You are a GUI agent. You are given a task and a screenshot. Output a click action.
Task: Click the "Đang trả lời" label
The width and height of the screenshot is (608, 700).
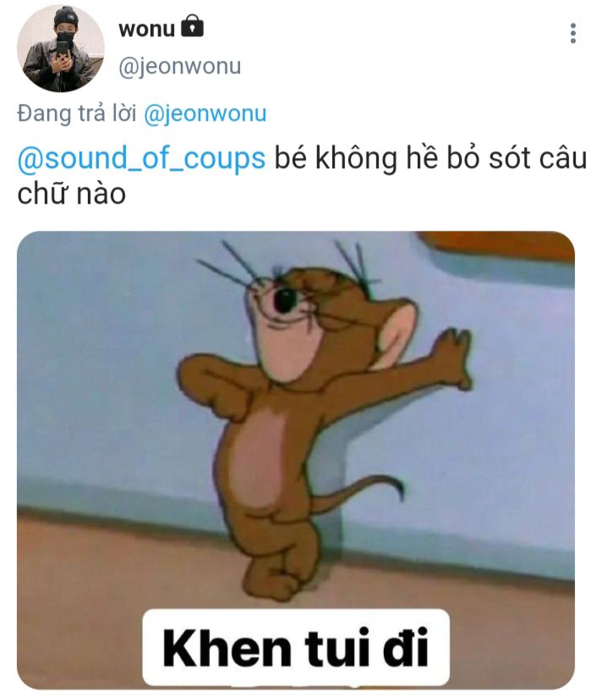tap(76, 113)
